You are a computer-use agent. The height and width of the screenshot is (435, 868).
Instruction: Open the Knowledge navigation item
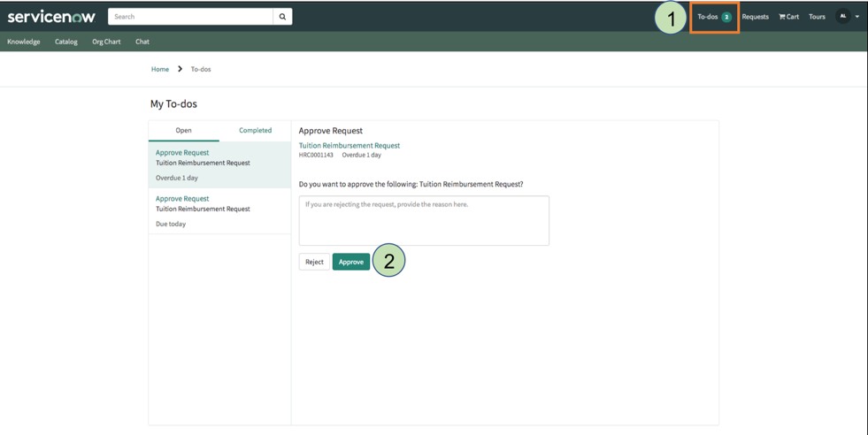24,42
